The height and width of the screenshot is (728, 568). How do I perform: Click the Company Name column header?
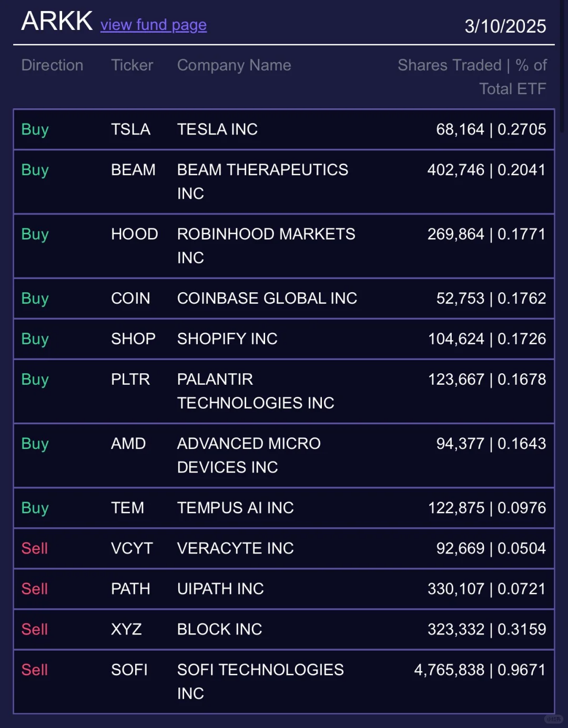pos(234,65)
